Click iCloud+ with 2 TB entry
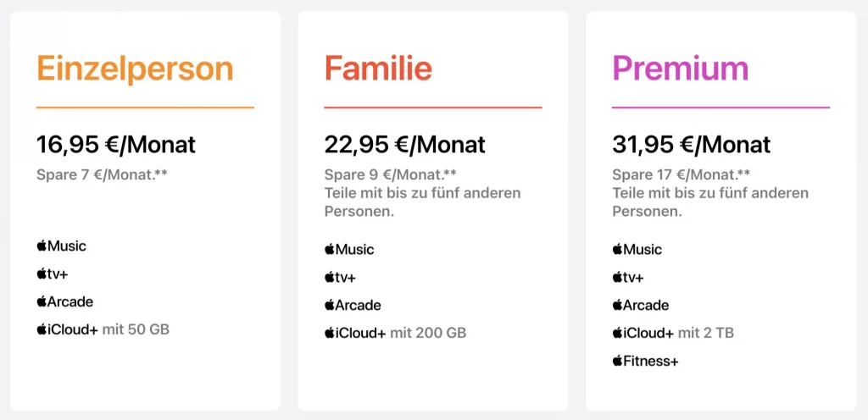Viewport: 868px width, 420px height. [673, 333]
